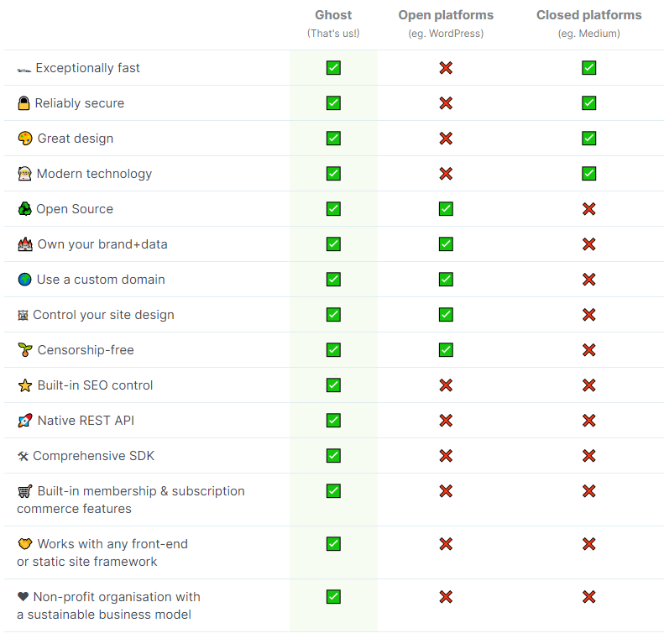Click the castle icon by Own your brand+data
The image size is (664, 644).
coord(25,244)
